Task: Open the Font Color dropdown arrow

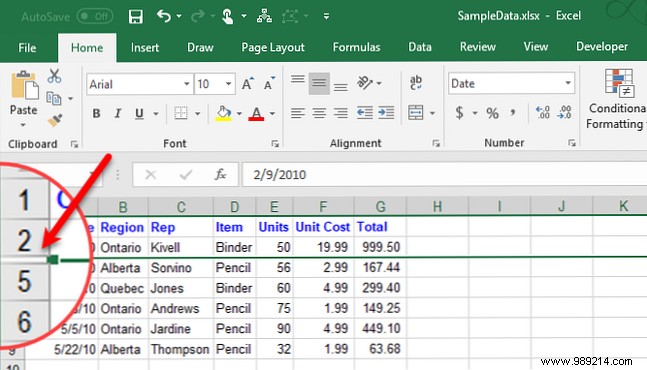Action: click(272, 114)
